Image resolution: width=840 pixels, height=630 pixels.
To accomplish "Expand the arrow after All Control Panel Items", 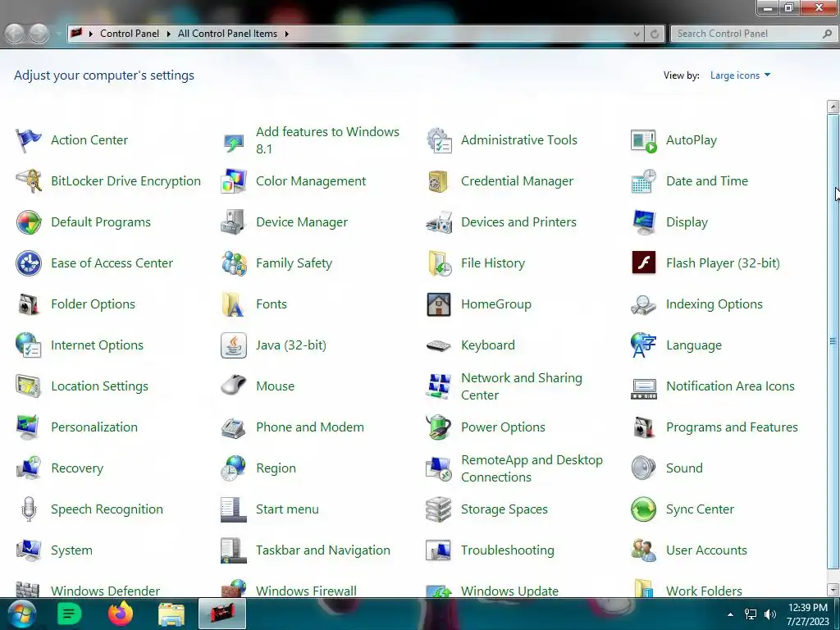I will pos(286,34).
